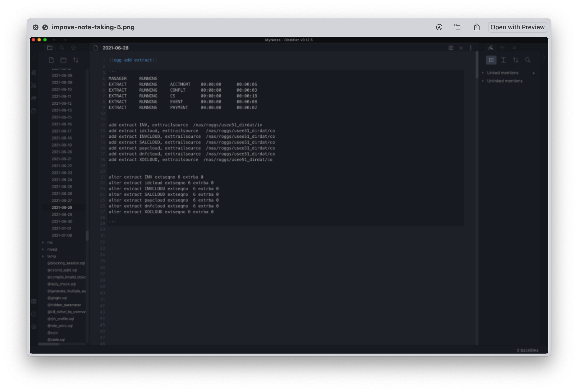
Task: Open the 2021-06-22 note
Action: [x=62, y=166]
